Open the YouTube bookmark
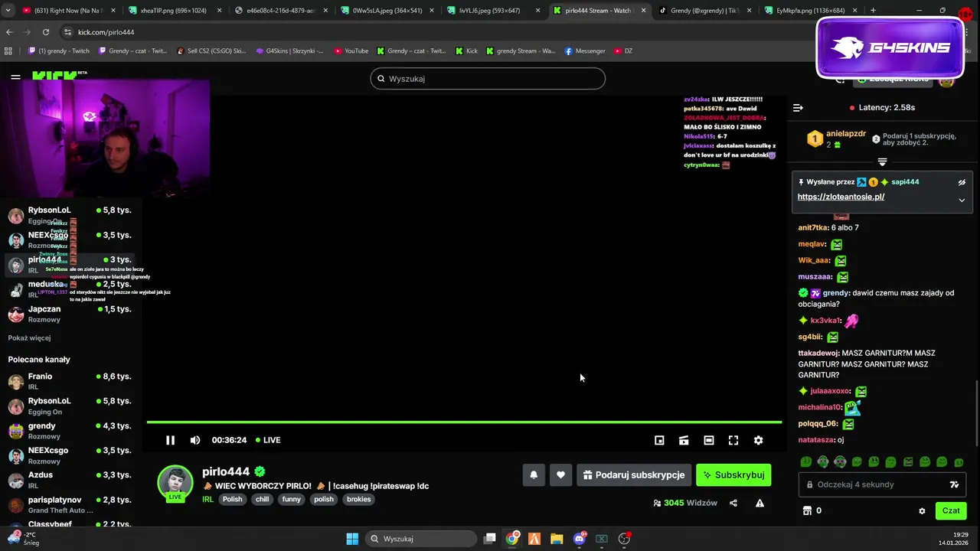Screen dimensions: 980x551 (x=351, y=51)
